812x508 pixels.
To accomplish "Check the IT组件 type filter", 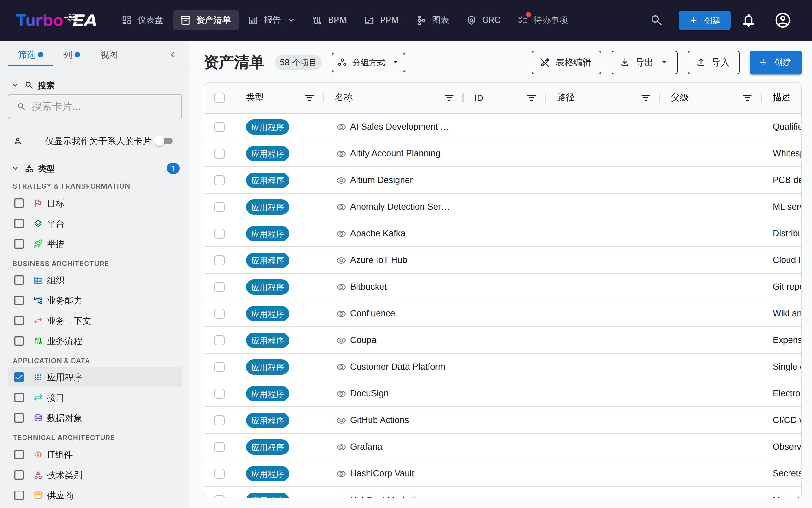I will [19, 455].
